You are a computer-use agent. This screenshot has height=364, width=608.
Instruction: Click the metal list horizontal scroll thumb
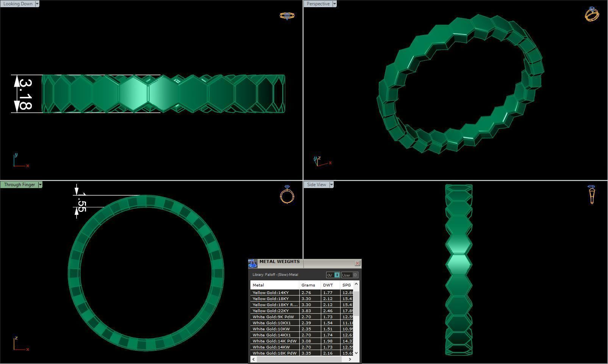299,359
